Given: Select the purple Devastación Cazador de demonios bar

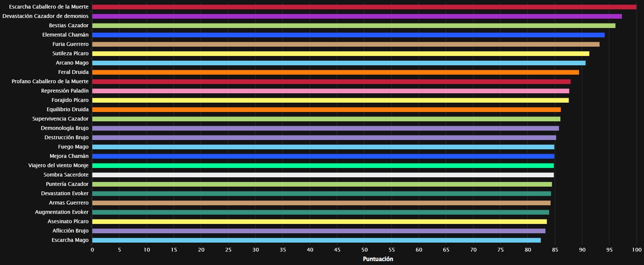Looking at the screenshot, I should (357, 16).
